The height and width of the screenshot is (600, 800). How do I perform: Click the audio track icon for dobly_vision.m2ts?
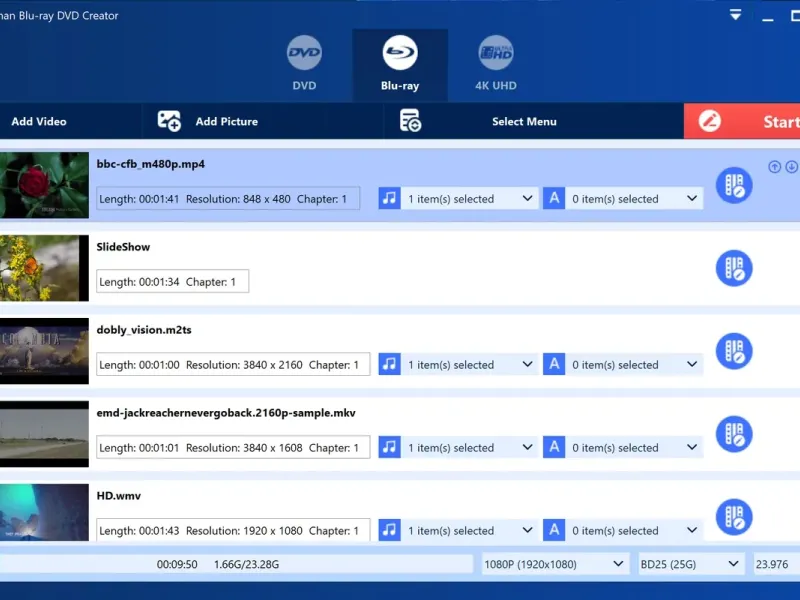[389, 364]
